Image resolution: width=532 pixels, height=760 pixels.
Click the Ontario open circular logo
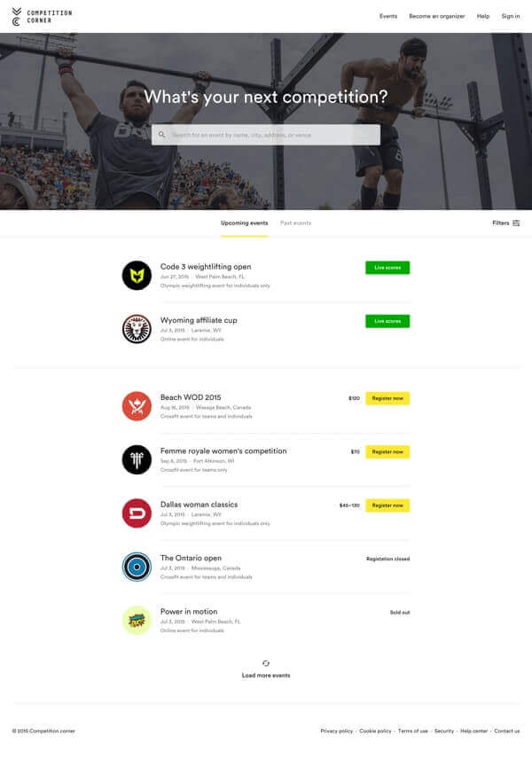tap(137, 567)
